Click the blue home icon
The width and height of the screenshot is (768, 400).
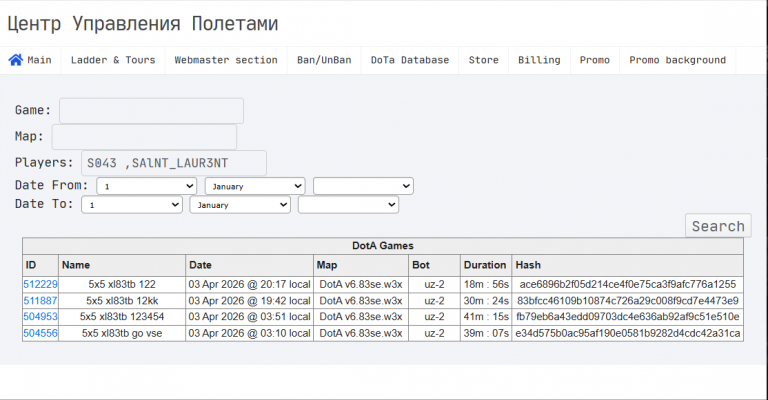click(x=16, y=60)
